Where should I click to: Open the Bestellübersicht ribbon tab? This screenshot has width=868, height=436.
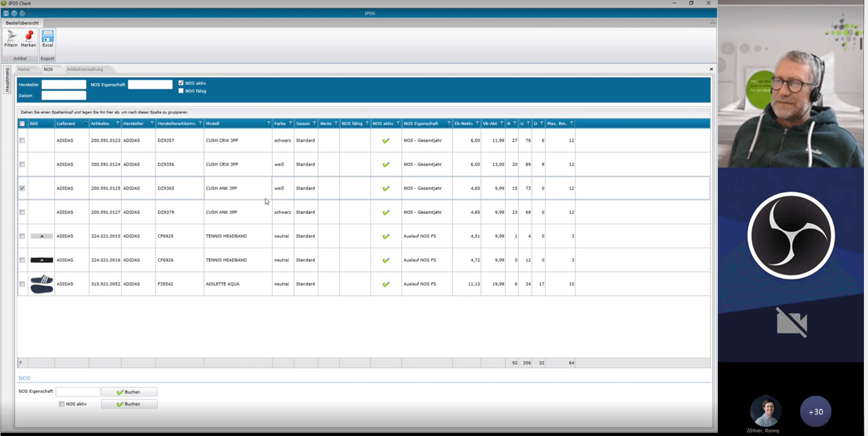22,23
